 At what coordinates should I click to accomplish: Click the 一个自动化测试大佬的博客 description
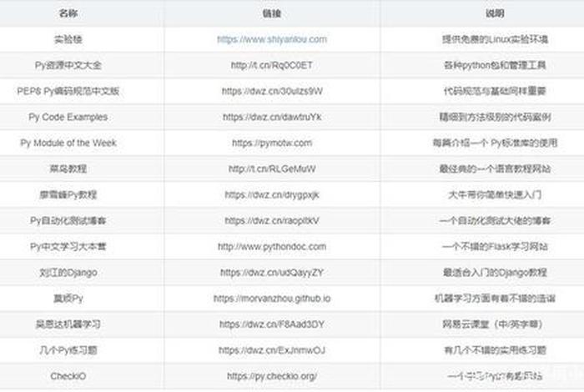[x=495, y=220]
